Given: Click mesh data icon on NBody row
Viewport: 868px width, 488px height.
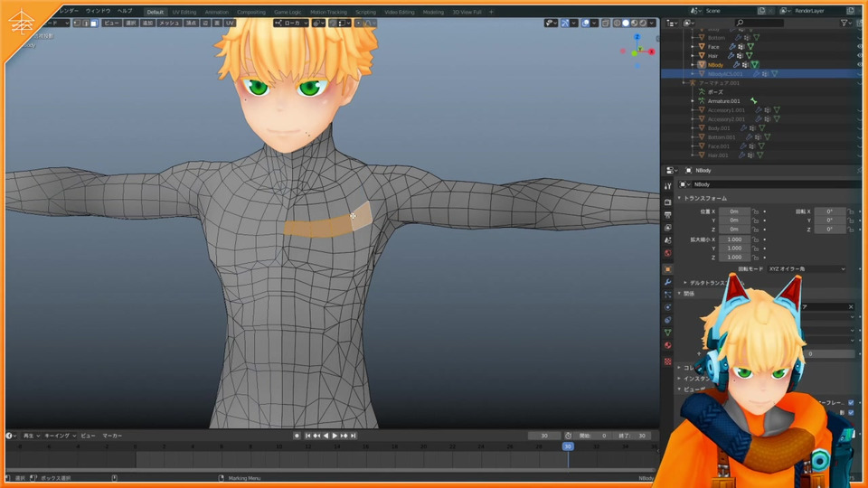Looking at the screenshot, I should click(754, 65).
